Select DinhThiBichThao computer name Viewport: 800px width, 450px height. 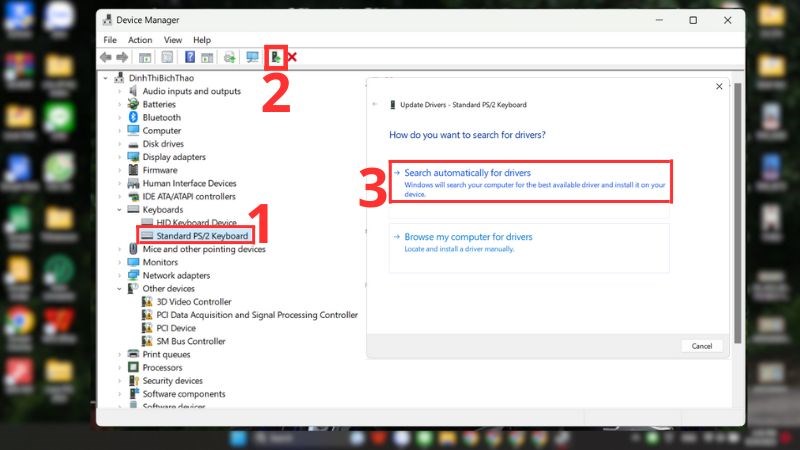coord(161,78)
